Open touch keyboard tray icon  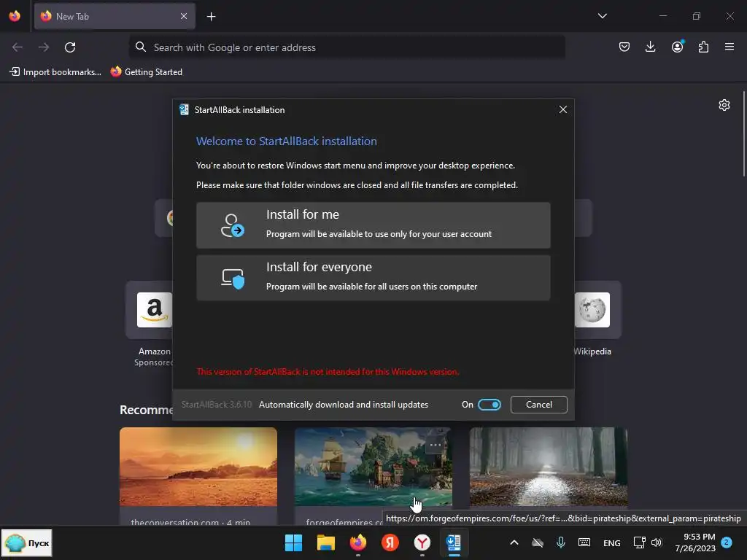(584, 542)
